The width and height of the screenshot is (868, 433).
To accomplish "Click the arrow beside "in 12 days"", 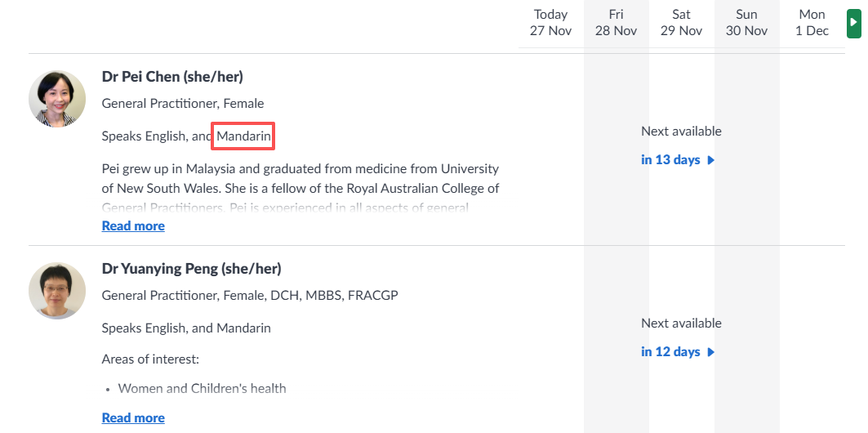I will 711,352.
